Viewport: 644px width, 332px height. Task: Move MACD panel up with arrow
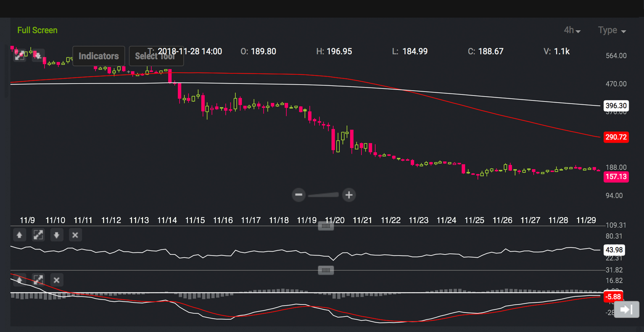pos(20,280)
